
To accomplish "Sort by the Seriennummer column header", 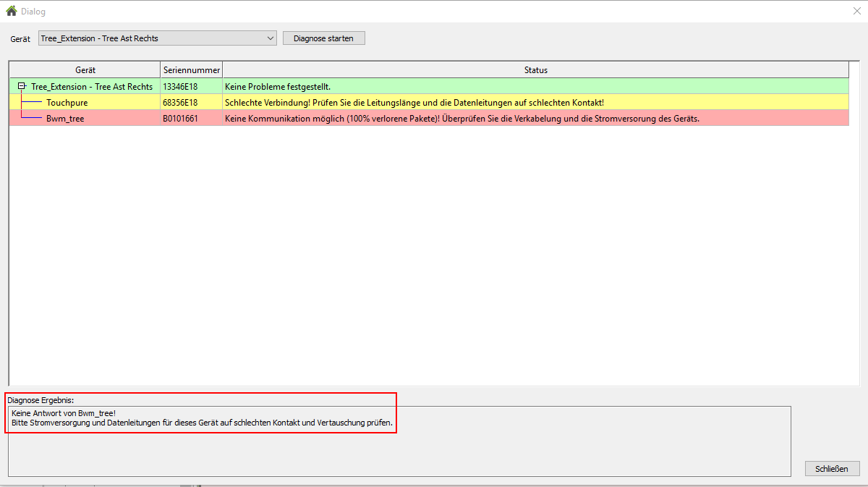I will (x=191, y=70).
